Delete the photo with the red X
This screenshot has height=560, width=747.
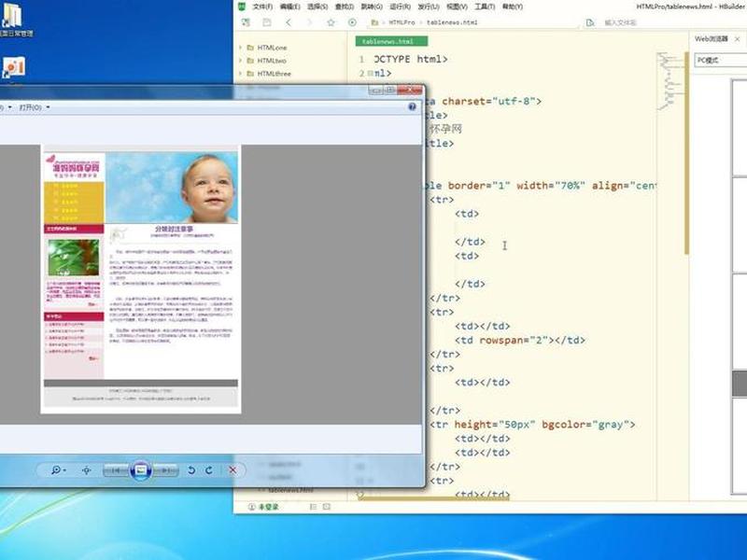coord(233,470)
